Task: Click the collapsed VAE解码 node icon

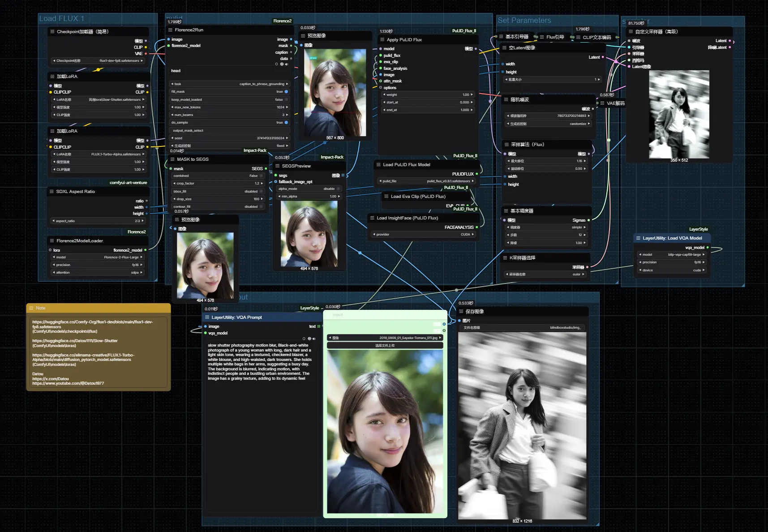Action: click(602, 103)
